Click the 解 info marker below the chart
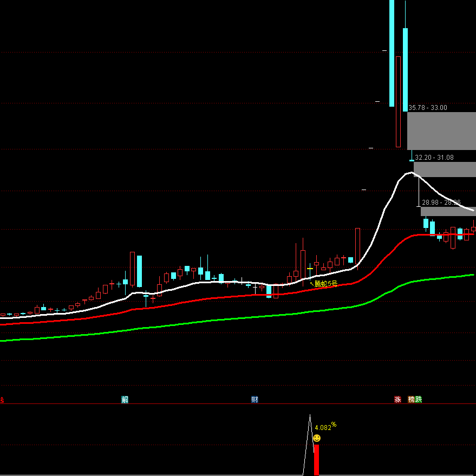Image resolution: width=476 pixels, height=476 pixels. (x=125, y=400)
